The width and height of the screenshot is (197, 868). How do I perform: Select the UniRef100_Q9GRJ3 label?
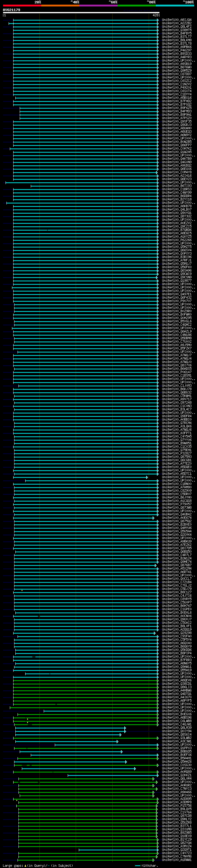tap(177, 125)
